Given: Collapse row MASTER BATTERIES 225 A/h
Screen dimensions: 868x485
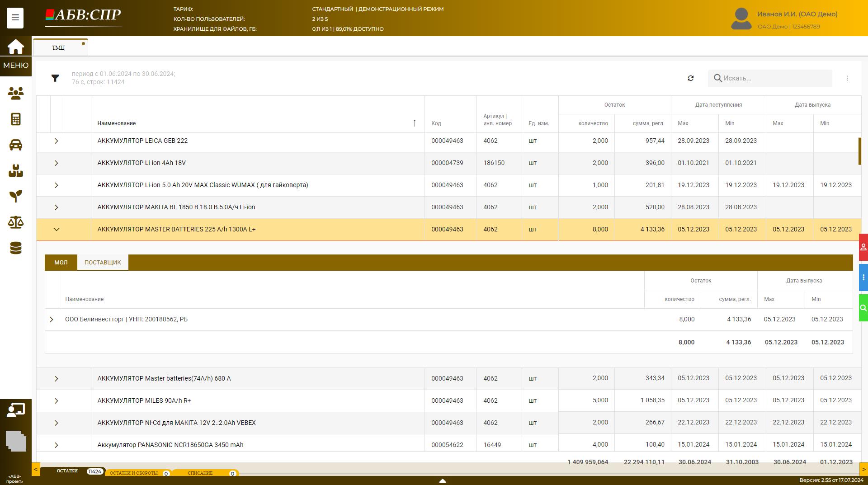Looking at the screenshot, I should tap(57, 230).
